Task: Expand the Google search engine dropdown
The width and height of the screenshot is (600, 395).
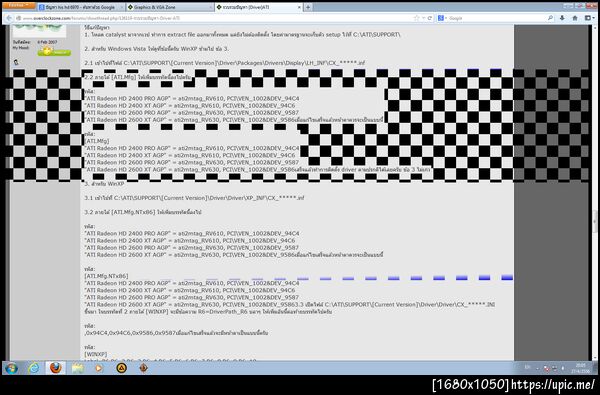Action: [442, 18]
